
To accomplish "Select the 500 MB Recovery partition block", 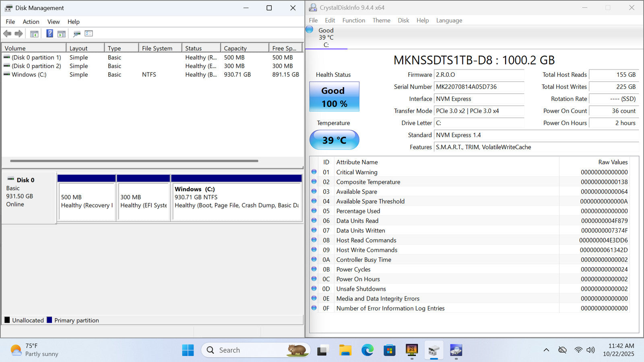I will 87,202.
